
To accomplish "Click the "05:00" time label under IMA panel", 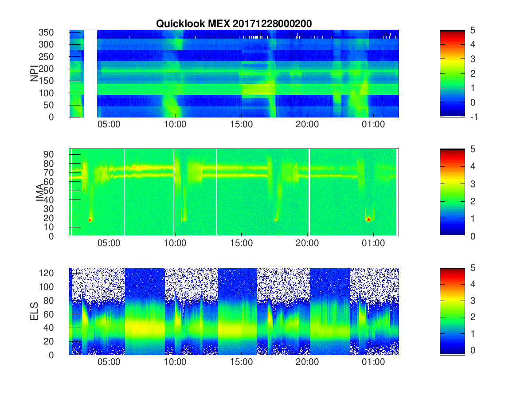I will click(109, 243).
